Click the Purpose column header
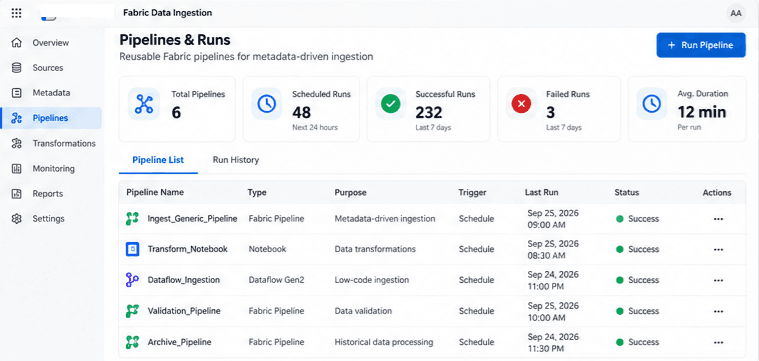This screenshot has height=361, width=759. click(x=350, y=193)
